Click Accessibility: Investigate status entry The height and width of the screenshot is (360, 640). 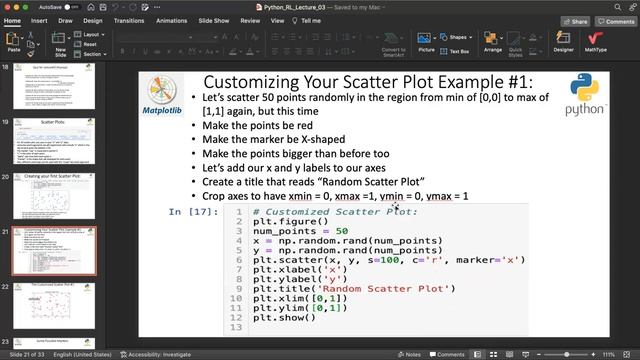coord(156,354)
